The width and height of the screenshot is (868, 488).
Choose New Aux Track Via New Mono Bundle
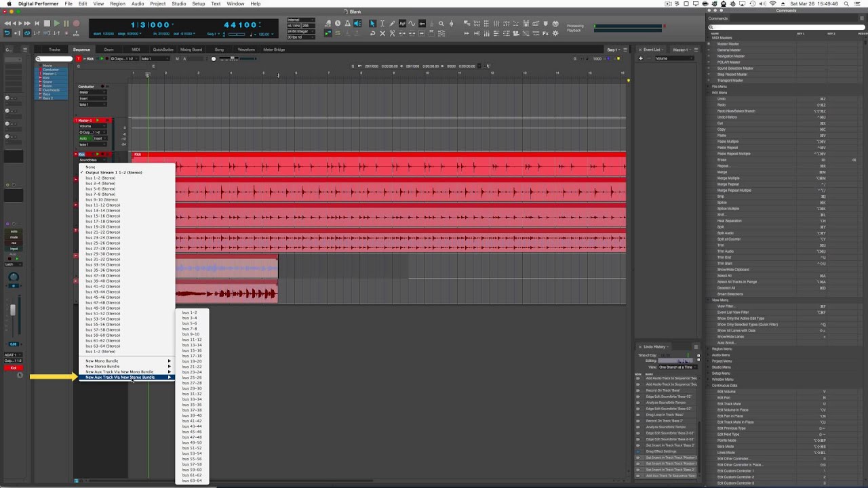click(126, 371)
